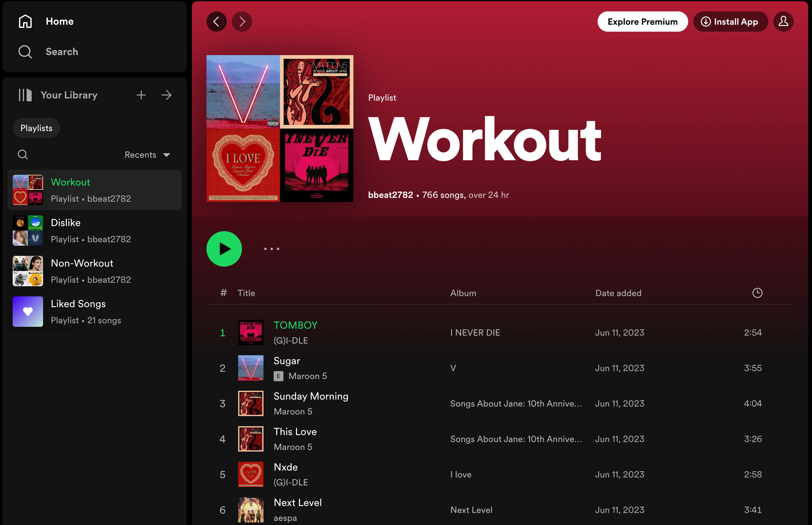Toggle the Playlists filter chip
Viewport: 812px width, 525px height.
tap(36, 128)
